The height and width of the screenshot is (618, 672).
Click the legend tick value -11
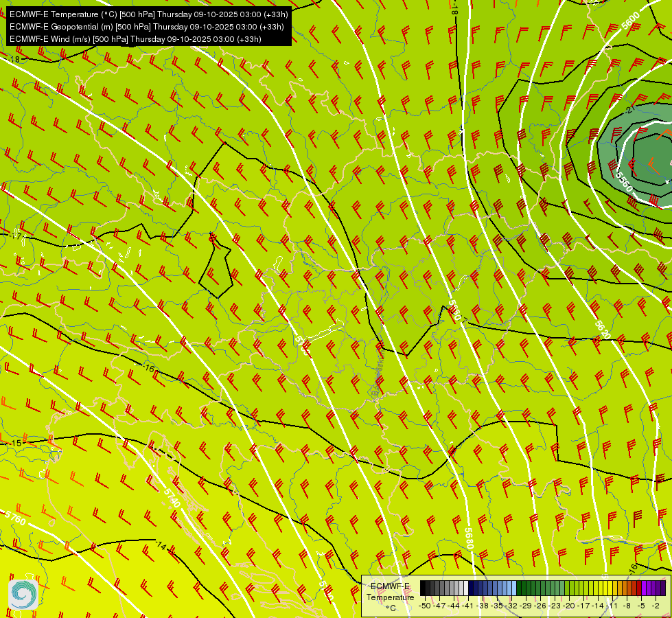pos(612,606)
